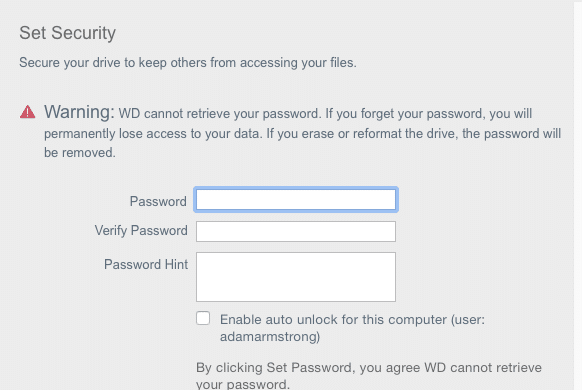Click the Set Security heading

click(68, 33)
